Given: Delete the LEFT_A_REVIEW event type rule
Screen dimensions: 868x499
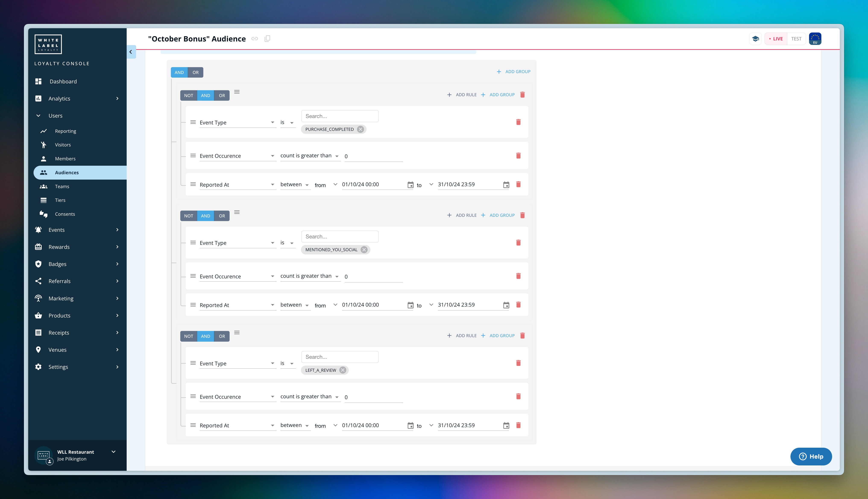Looking at the screenshot, I should tap(518, 363).
